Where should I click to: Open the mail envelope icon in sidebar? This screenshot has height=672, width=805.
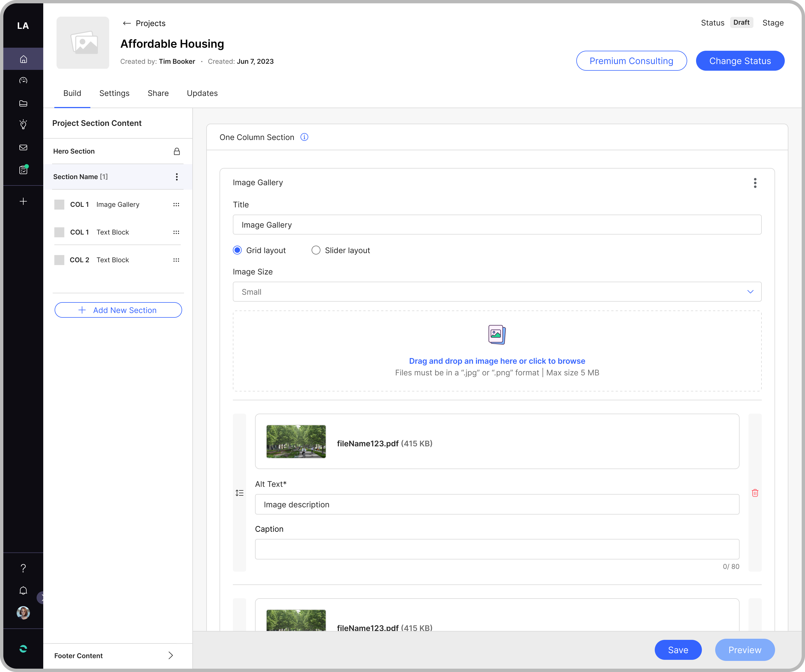[x=23, y=147]
